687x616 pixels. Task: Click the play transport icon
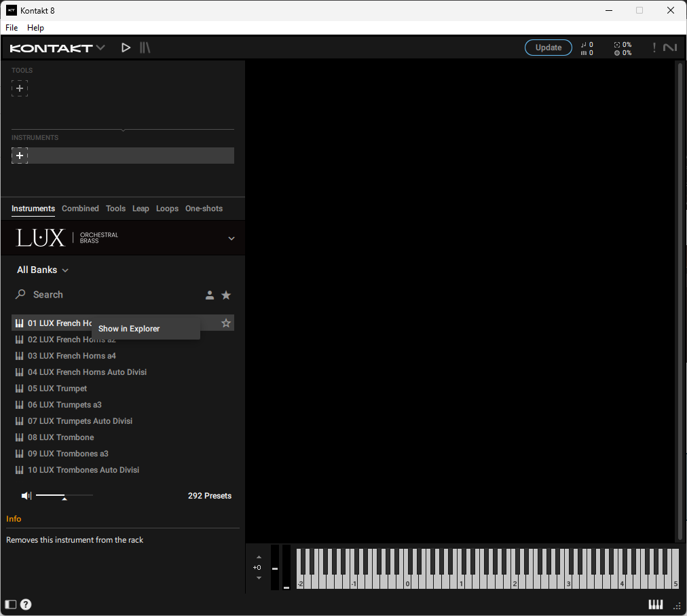coord(126,48)
